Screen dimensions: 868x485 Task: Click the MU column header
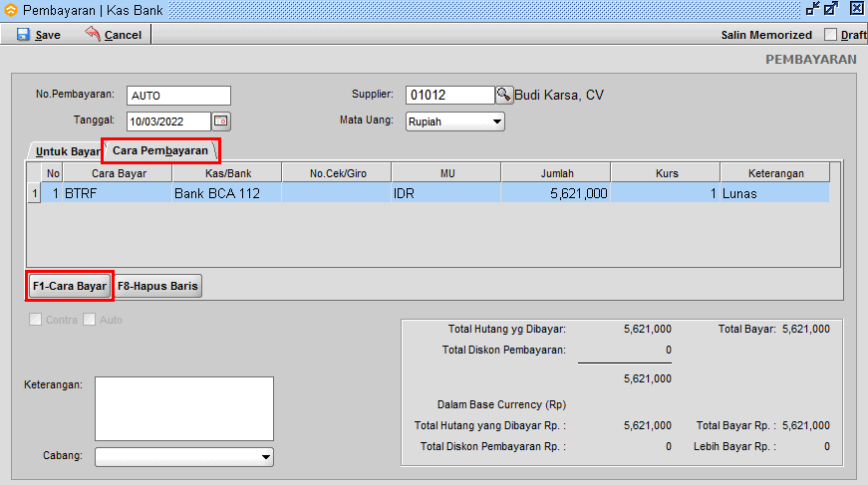coord(446,173)
